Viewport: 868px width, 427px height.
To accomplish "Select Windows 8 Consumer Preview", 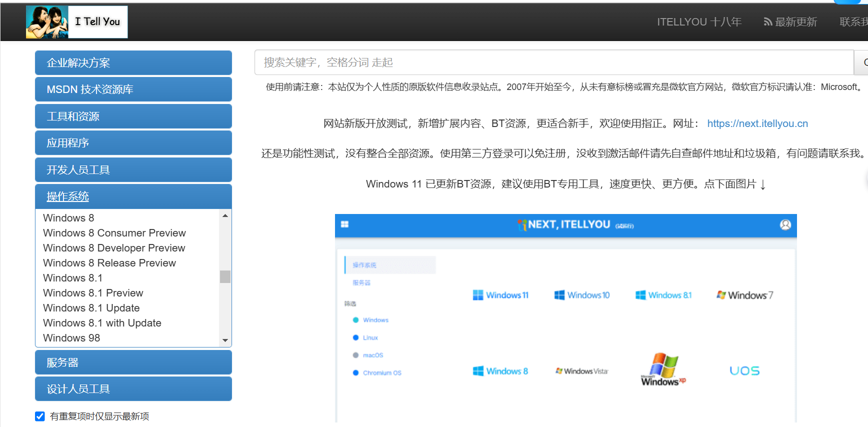I will (114, 233).
